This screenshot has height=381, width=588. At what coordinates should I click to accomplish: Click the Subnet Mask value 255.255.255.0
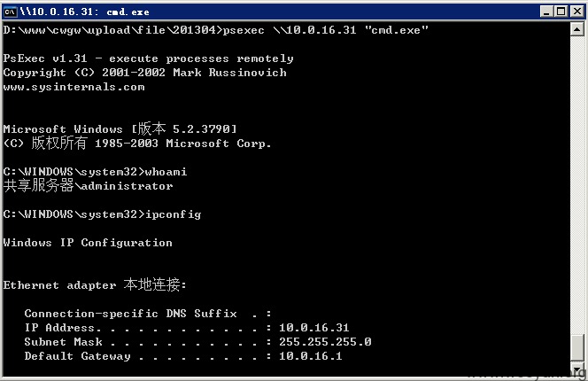(325, 342)
